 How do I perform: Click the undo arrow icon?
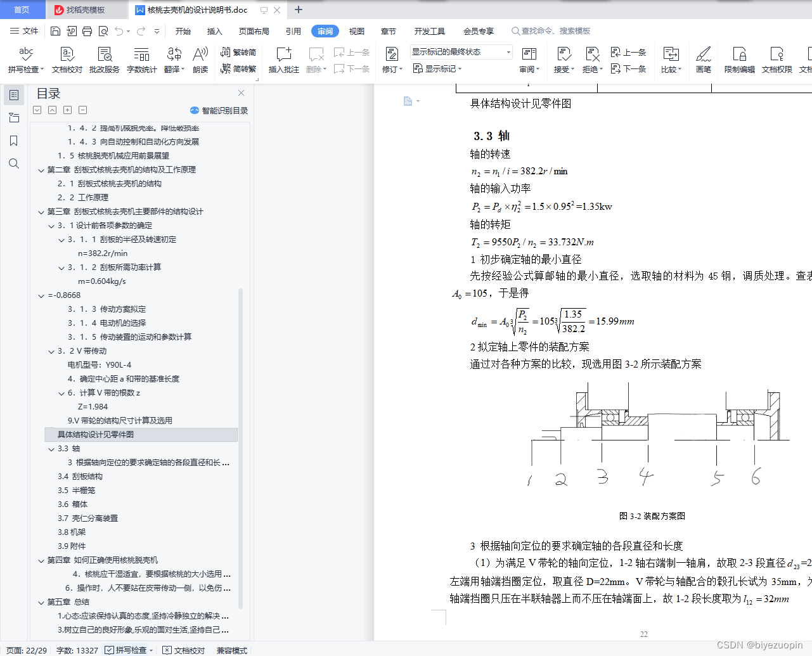(x=119, y=31)
